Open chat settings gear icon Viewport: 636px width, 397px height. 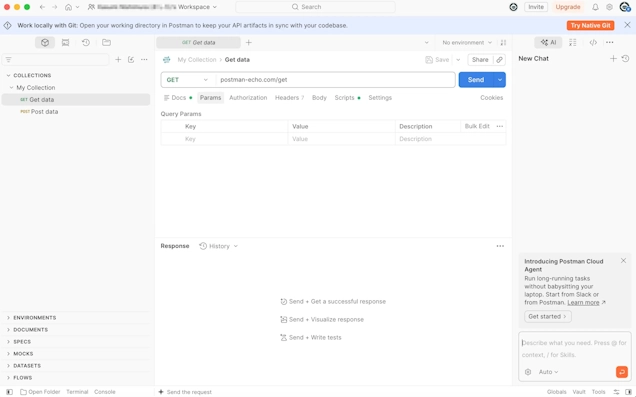click(528, 372)
